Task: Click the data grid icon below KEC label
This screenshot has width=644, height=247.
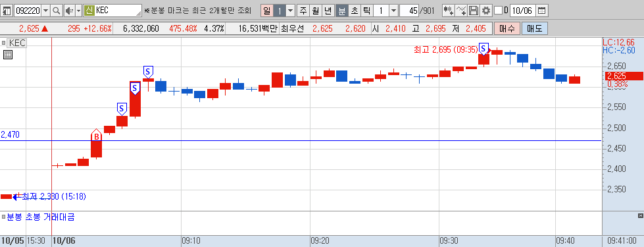Action: coord(7,55)
